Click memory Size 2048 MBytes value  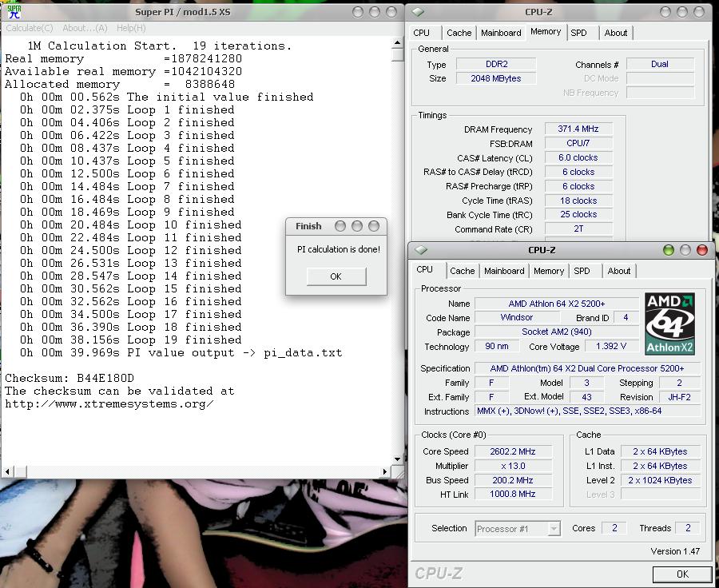pos(496,78)
